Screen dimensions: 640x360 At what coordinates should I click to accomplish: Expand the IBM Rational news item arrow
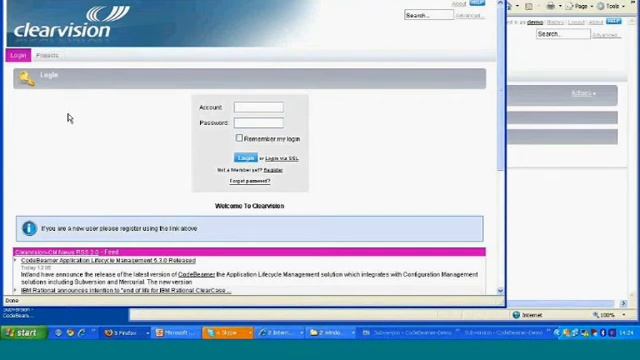point(15,290)
